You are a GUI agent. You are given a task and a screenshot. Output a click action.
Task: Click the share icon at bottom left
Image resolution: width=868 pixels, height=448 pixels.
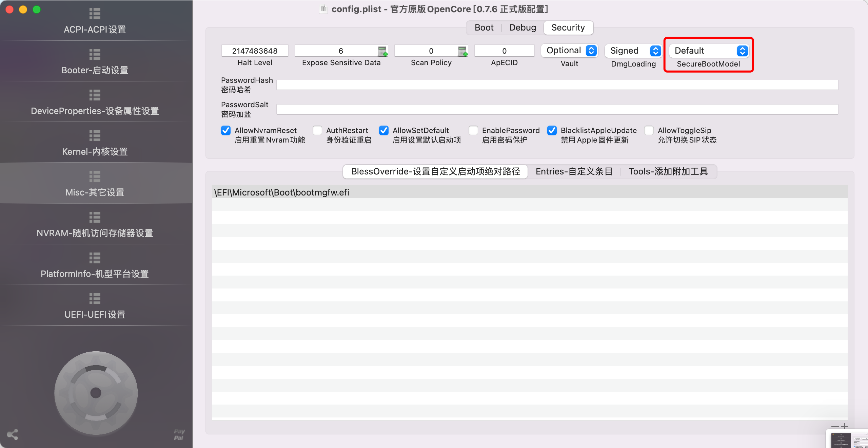pyautogui.click(x=12, y=435)
